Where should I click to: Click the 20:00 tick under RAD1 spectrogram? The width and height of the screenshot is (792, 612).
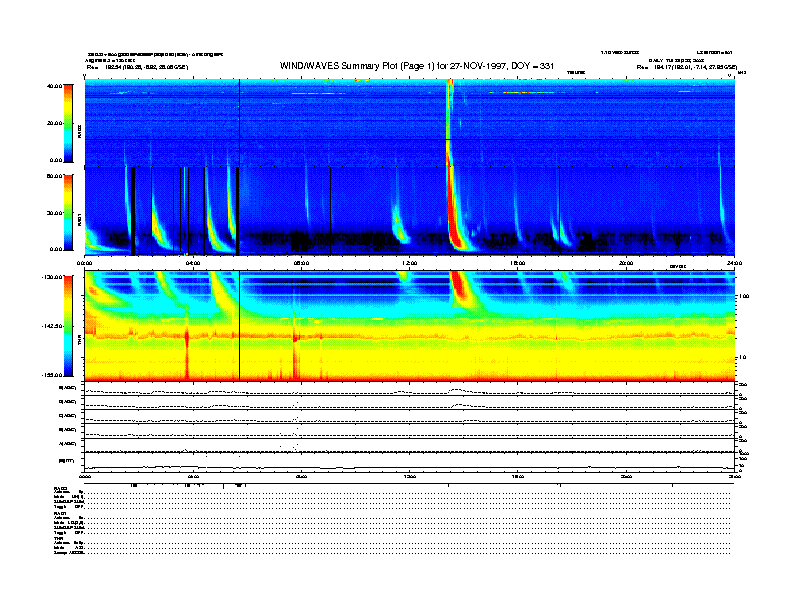pyautogui.click(x=626, y=263)
